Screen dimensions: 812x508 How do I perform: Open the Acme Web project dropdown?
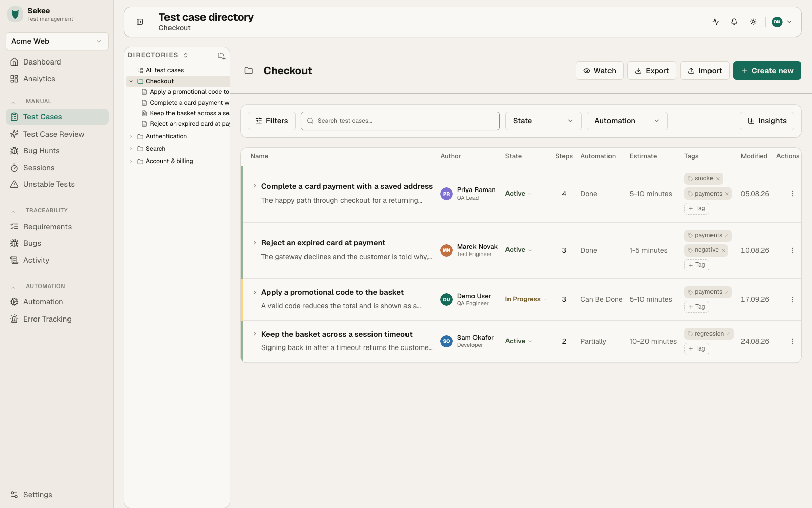pyautogui.click(x=57, y=41)
